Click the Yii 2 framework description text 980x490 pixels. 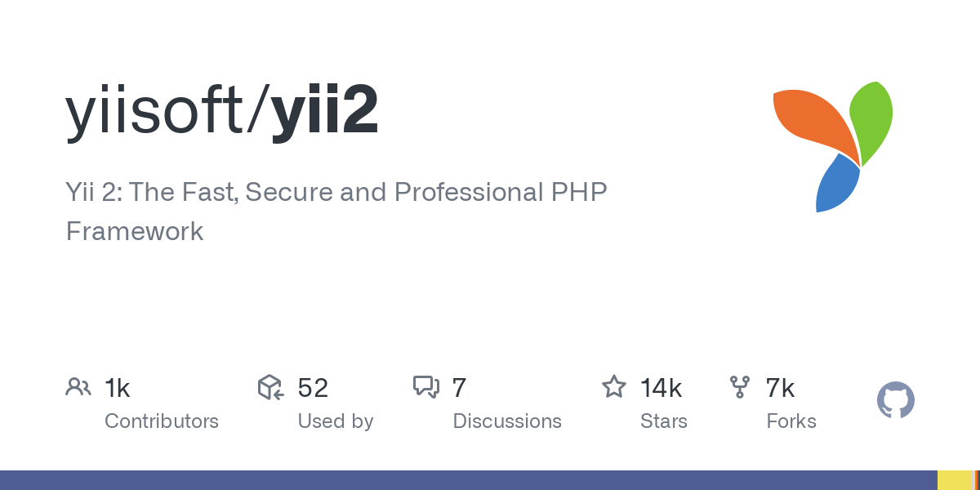pyautogui.click(x=336, y=212)
